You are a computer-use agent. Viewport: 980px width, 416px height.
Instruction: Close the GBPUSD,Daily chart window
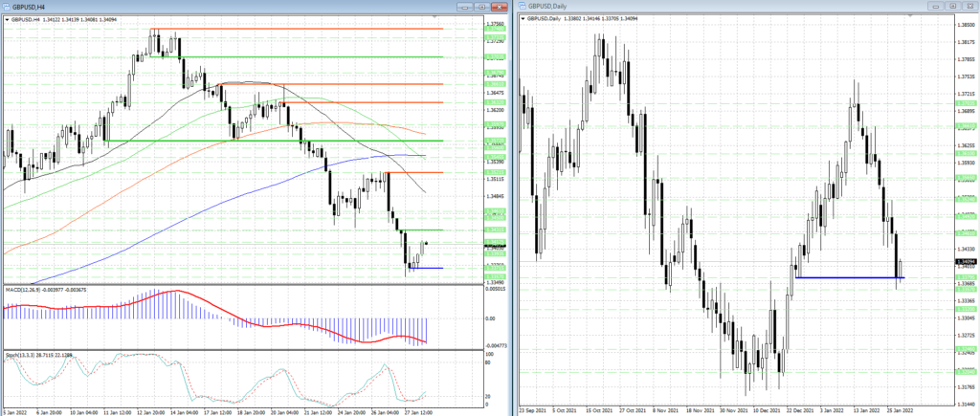[970, 6]
